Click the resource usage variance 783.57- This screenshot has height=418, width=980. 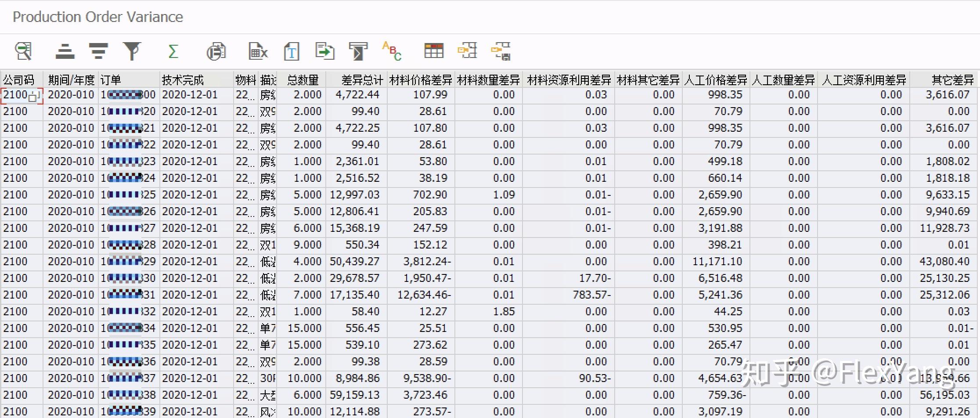(x=569, y=295)
